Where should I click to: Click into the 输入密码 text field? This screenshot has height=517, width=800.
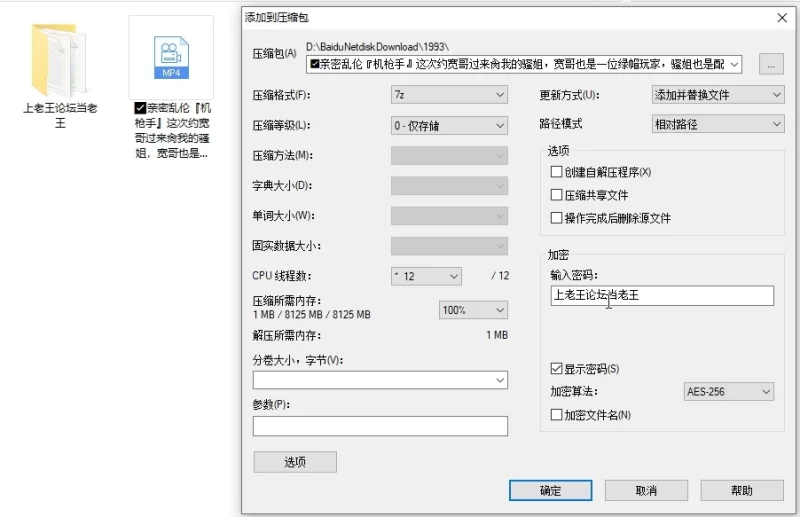click(x=661, y=295)
